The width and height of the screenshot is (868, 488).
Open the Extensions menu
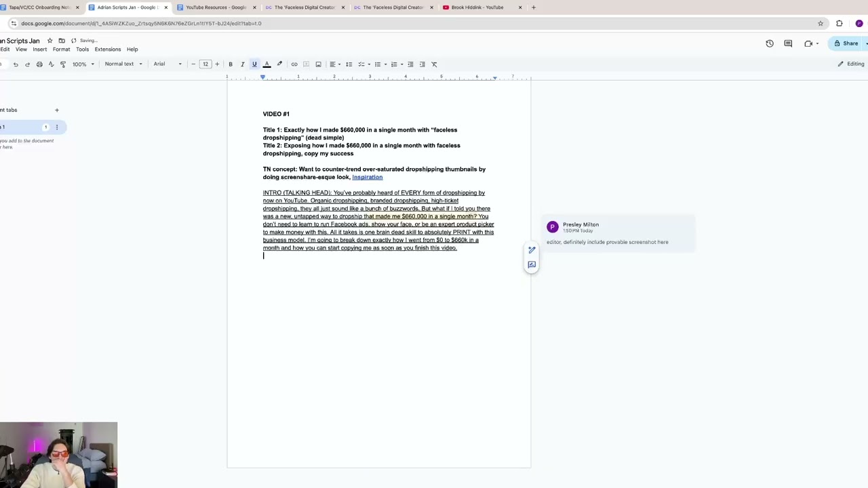click(x=108, y=49)
